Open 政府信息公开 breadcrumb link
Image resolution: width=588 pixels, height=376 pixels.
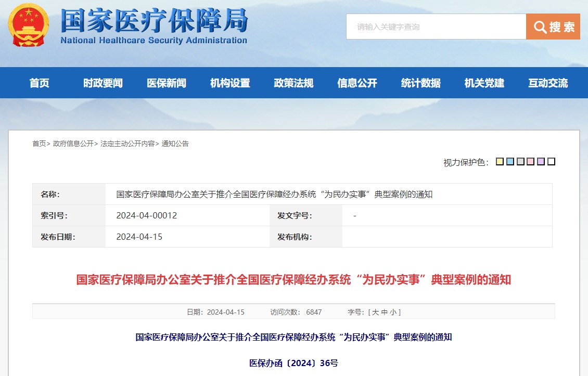73,144
